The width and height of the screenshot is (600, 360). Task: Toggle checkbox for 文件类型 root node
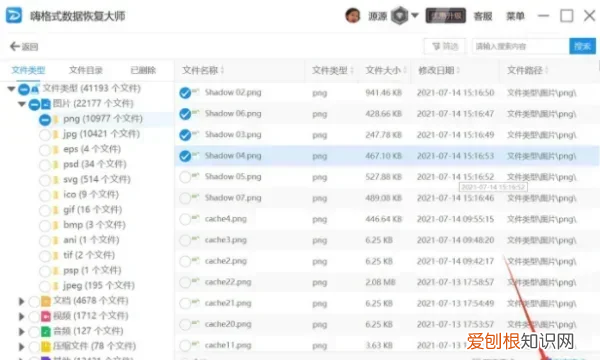(x=24, y=90)
